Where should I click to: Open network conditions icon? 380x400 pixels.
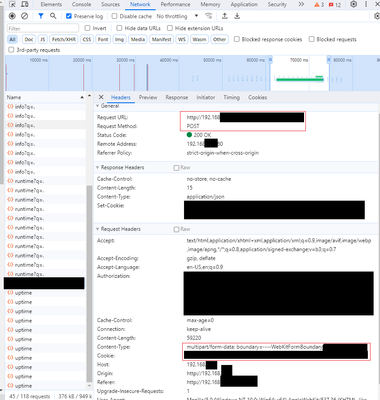209,16
